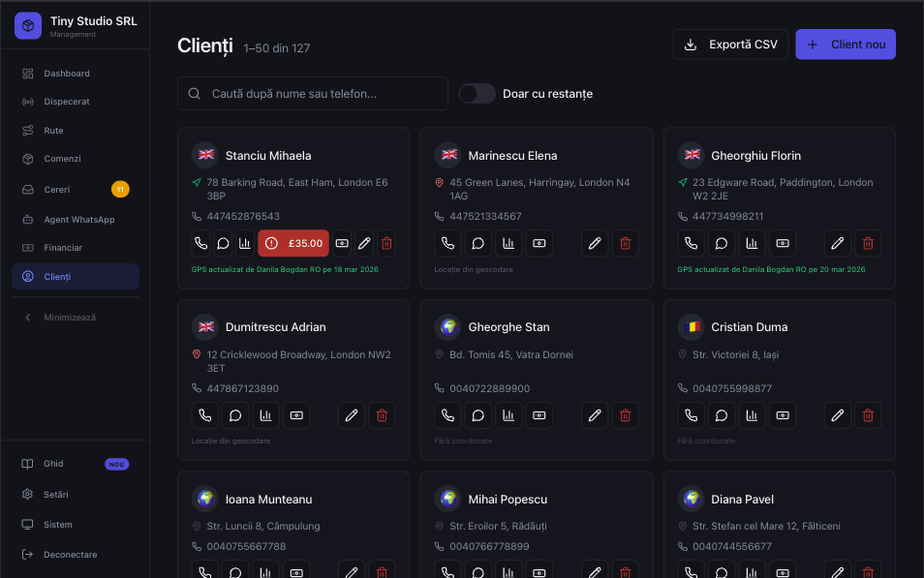
Task: Click Ioana Munteanu client name
Action: 268,499
